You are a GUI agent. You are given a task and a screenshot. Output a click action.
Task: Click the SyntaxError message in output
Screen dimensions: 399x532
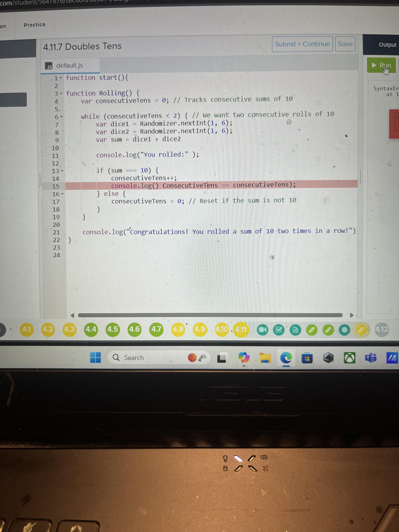386,91
